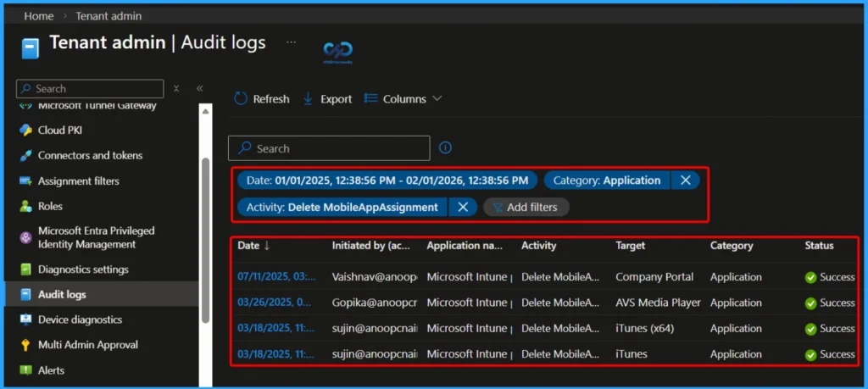Open Device diagnostics
Screen dimensions: 868x389
coord(81,320)
